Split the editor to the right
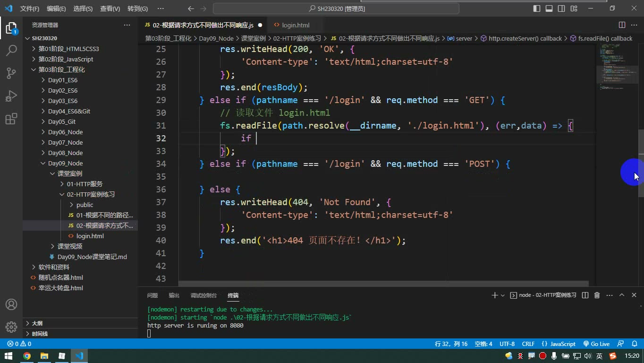Image resolution: width=644 pixels, height=363 pixels. pos(622,25)
